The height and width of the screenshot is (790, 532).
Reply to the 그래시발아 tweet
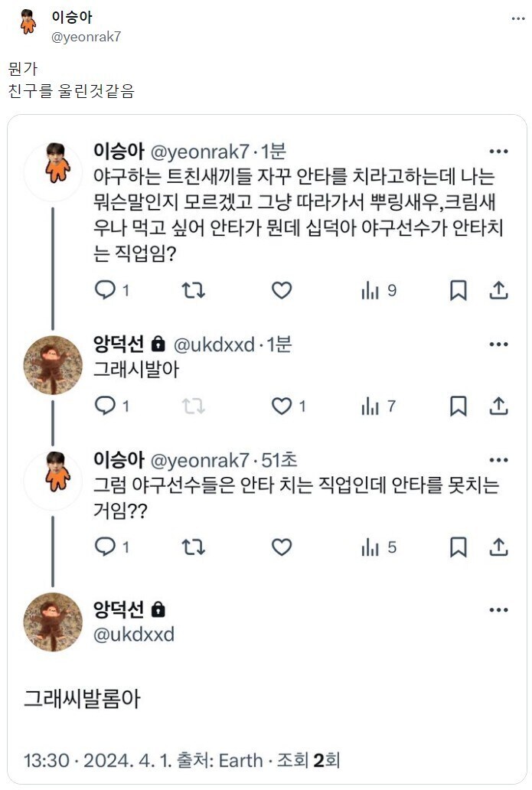(x=105, y=406)
